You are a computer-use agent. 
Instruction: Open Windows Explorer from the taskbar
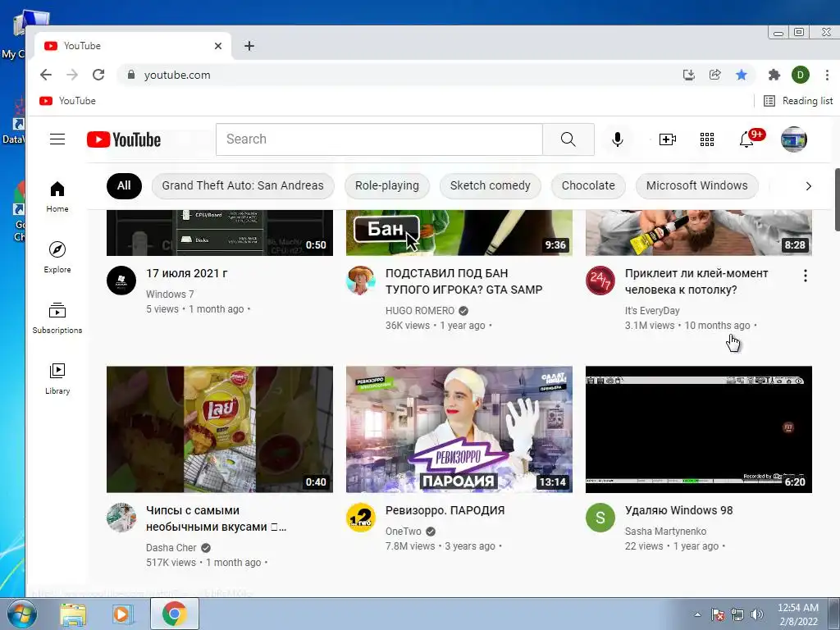point(73,614)
